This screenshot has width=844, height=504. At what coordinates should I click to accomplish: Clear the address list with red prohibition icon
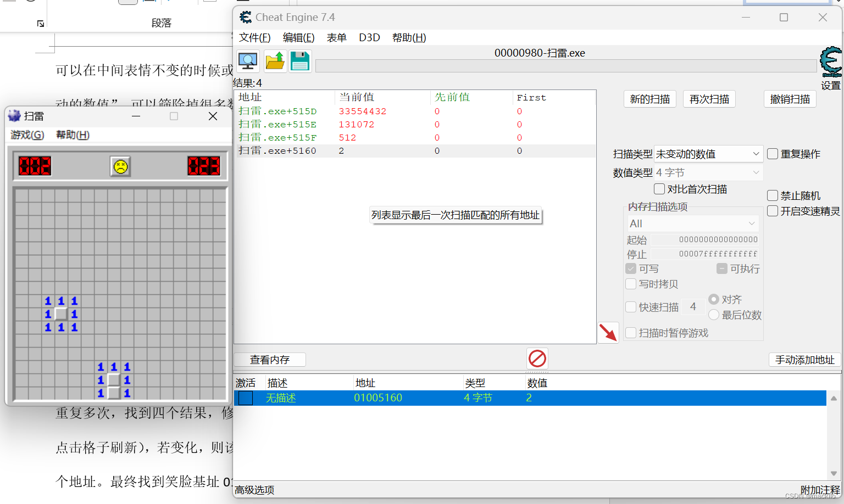pos(537,359)
